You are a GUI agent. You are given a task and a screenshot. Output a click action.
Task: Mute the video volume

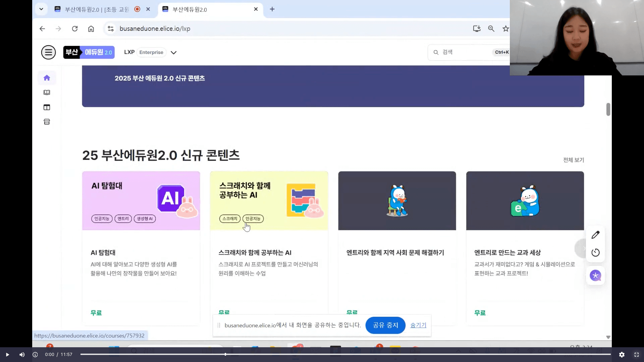click(x=22, y=354)
